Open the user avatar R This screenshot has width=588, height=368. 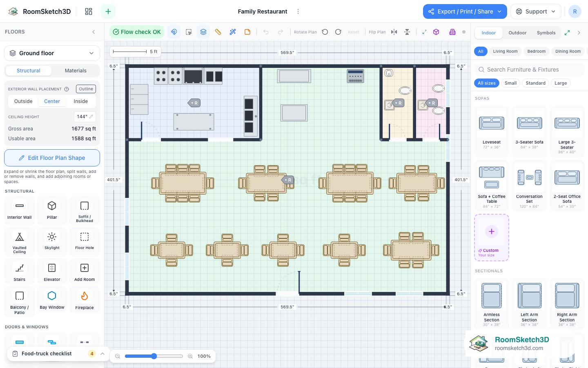point(575,11)
